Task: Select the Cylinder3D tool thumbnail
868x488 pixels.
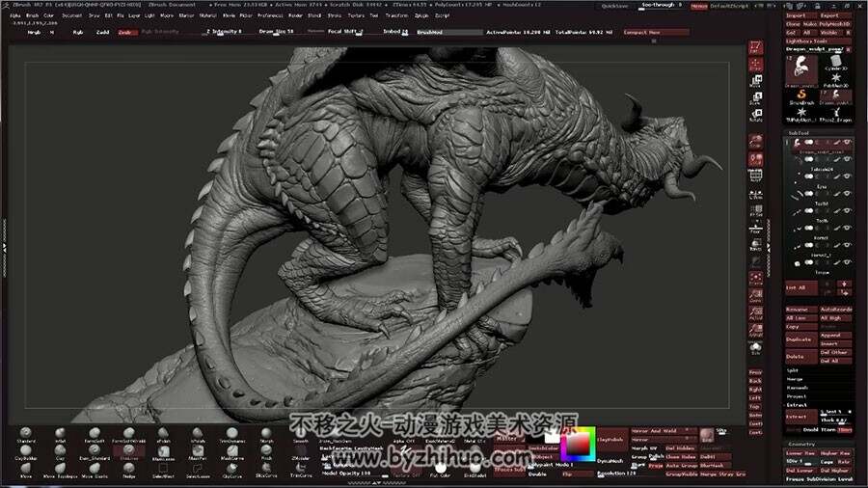Action: tap(835, 63)
